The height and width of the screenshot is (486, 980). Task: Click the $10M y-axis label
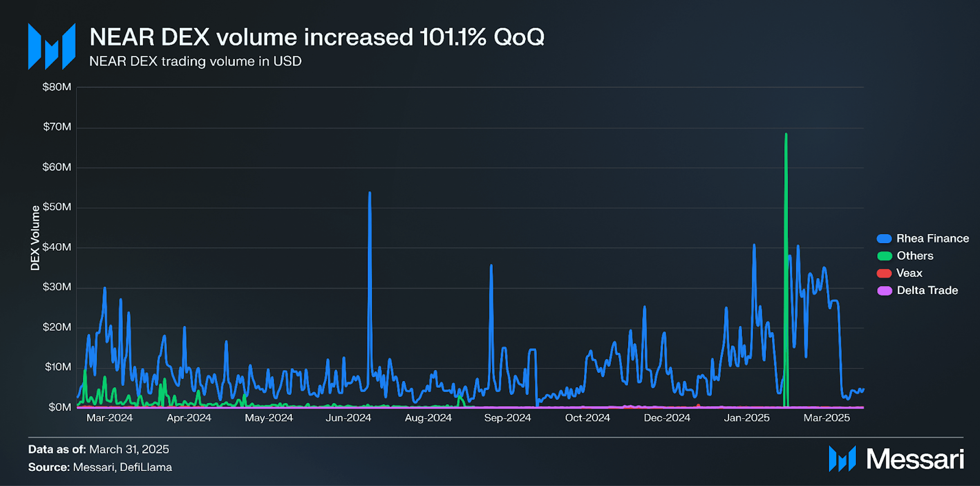pyautogui.click(x=58, y=367)
